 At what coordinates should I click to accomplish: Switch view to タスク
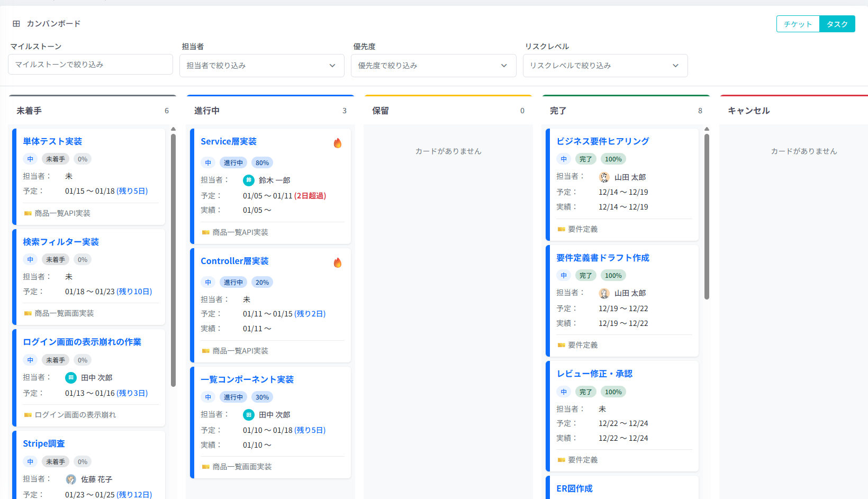(x=837, y=24)
